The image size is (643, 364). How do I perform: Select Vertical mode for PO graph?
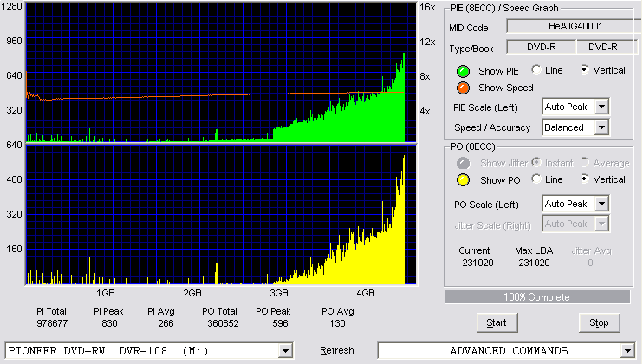point(585,179)
